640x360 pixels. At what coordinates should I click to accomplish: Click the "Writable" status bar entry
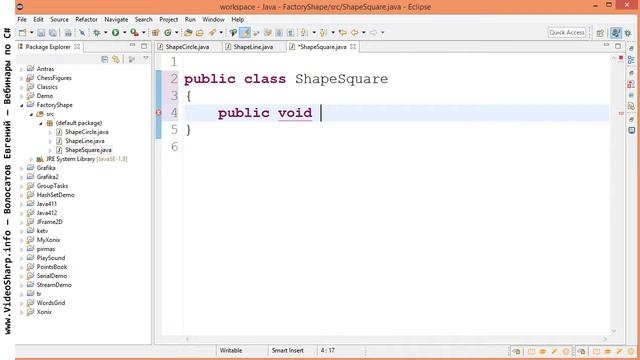[231, 351]
